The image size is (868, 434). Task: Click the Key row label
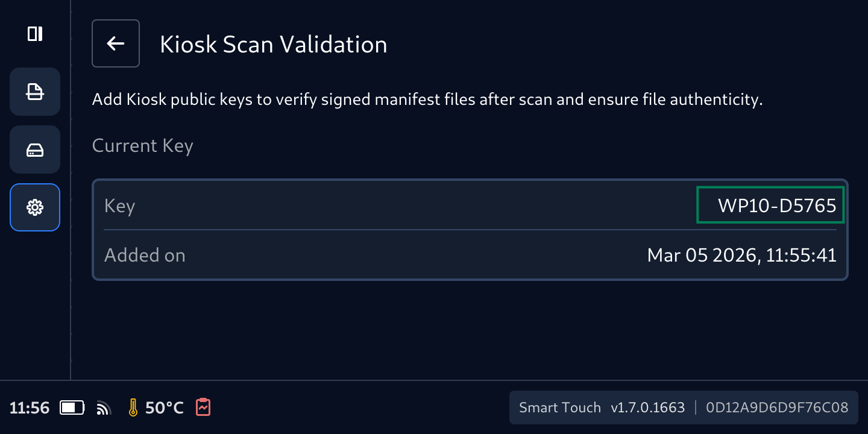click(119, 206)
